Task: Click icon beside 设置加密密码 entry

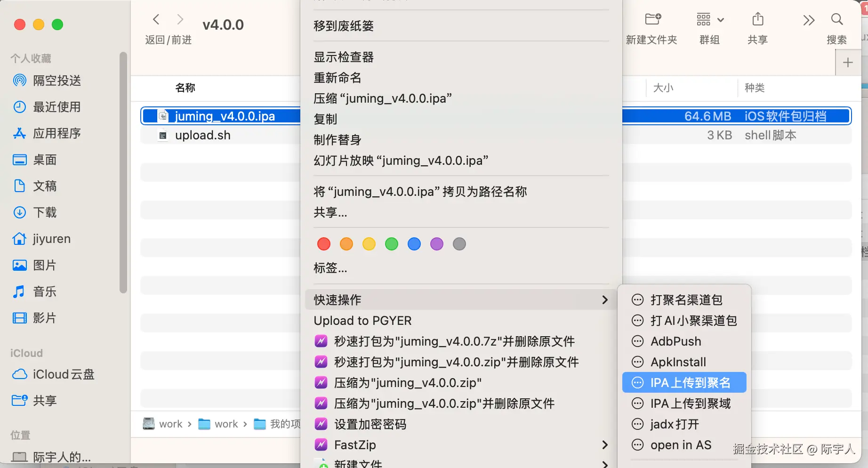Action: (321, 424)
